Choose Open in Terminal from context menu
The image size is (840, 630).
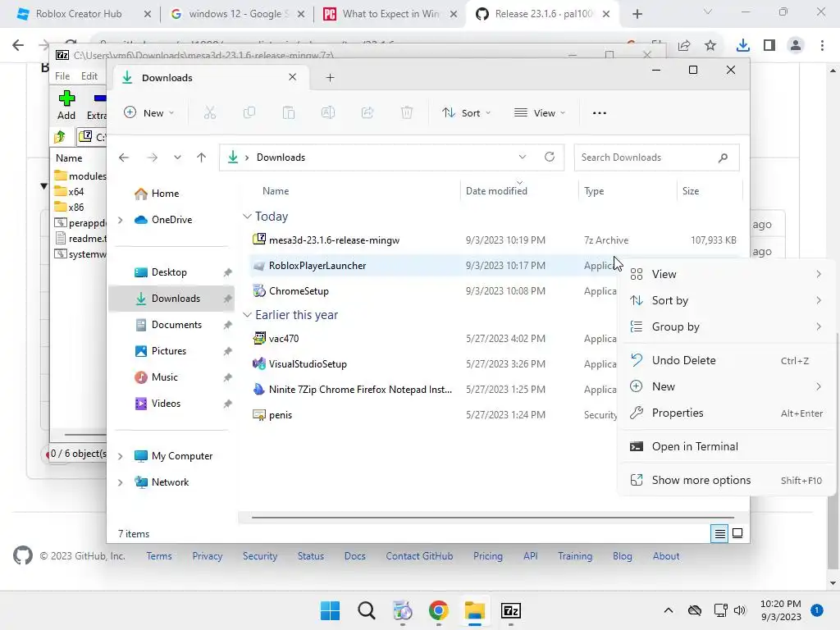click(x=726, y=447)
